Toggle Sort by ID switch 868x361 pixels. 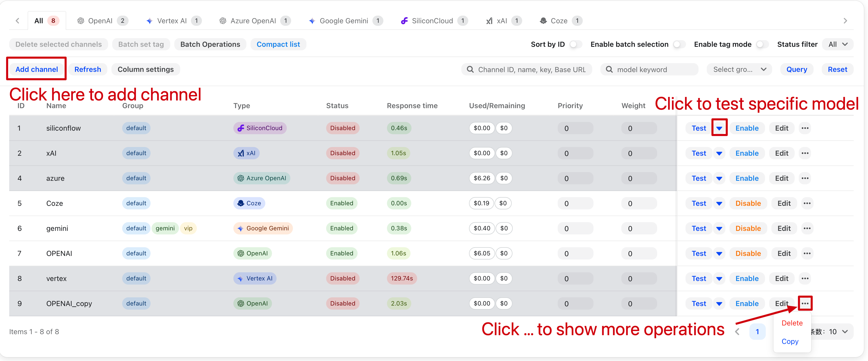[x=576, y=44]
